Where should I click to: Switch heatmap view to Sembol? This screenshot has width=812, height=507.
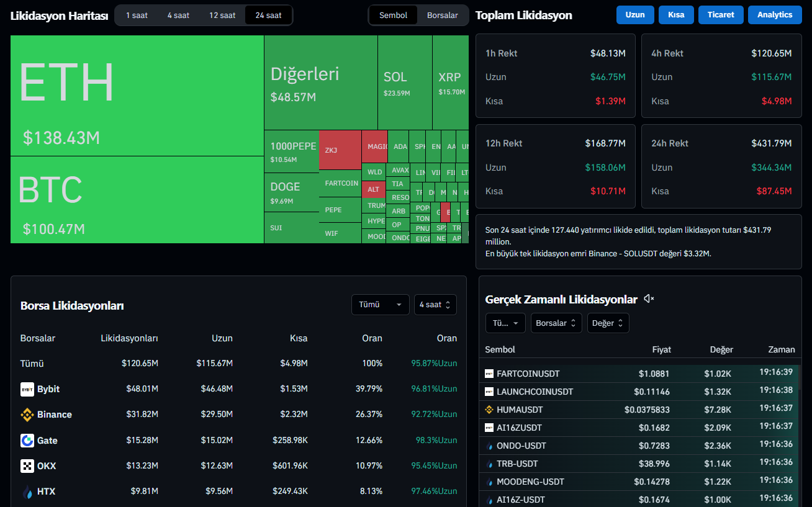click(393, 15)
